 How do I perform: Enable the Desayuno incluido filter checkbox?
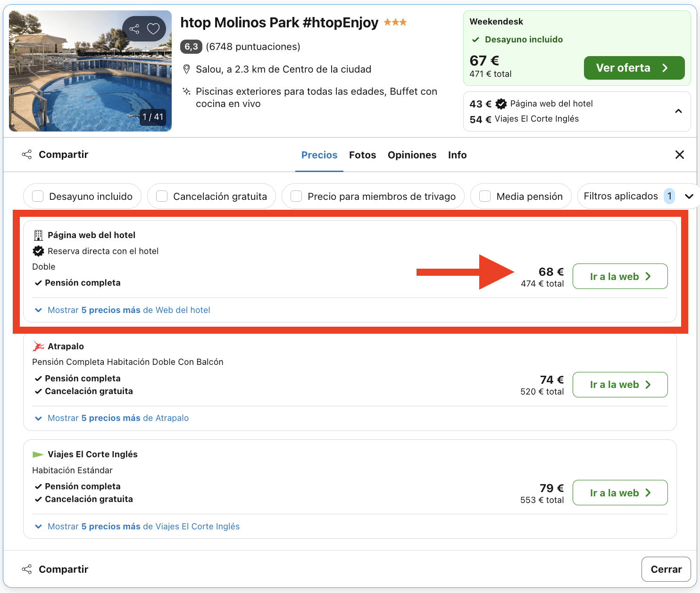click(x=38, y=196)
